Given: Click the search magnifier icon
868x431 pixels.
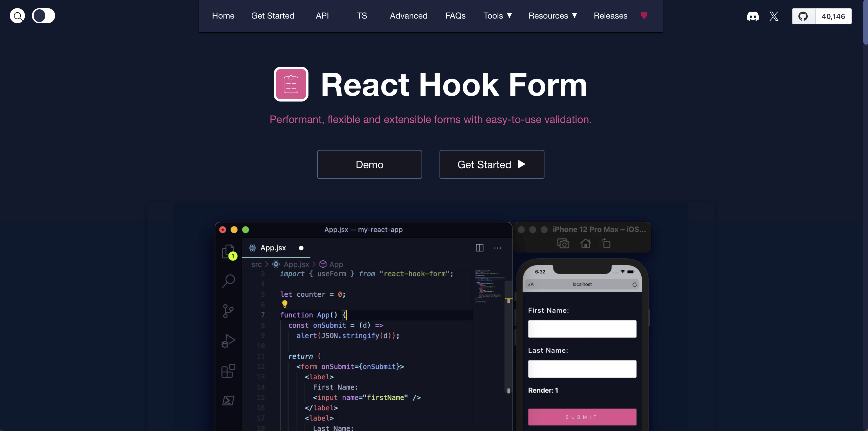Looking at the screenshot, I should [x=17, y=16].
